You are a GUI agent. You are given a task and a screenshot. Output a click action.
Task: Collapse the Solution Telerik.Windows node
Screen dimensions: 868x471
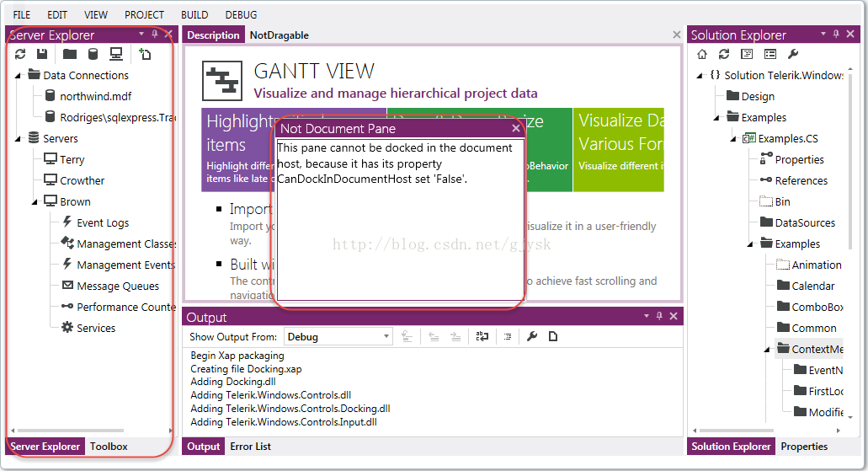pos(700,75)
